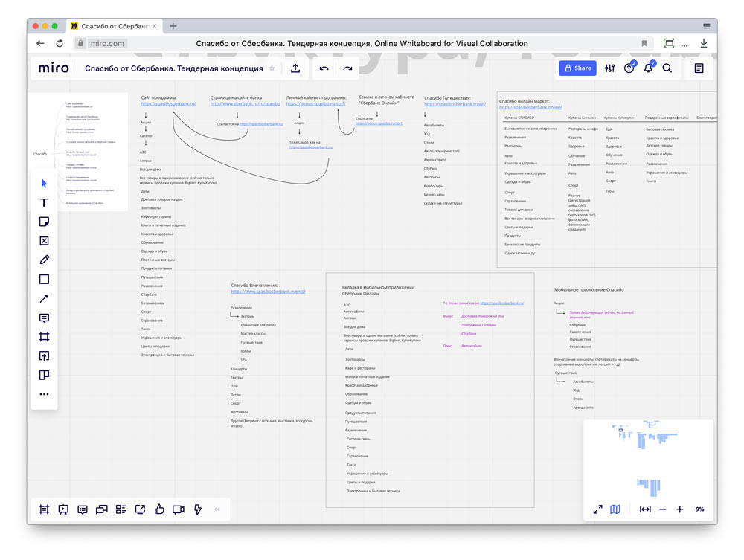Viewport: 744px width, 560px height.
Task: Open the Upload tool
Action: click(44, 355)
